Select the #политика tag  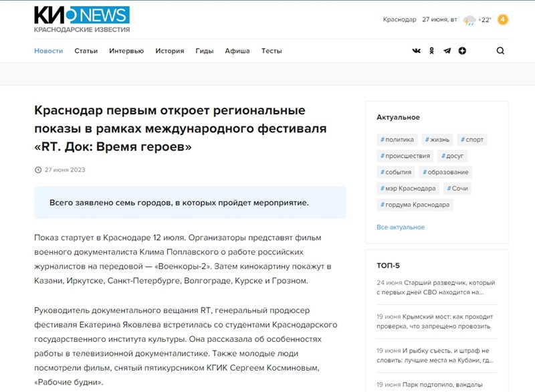397,140
